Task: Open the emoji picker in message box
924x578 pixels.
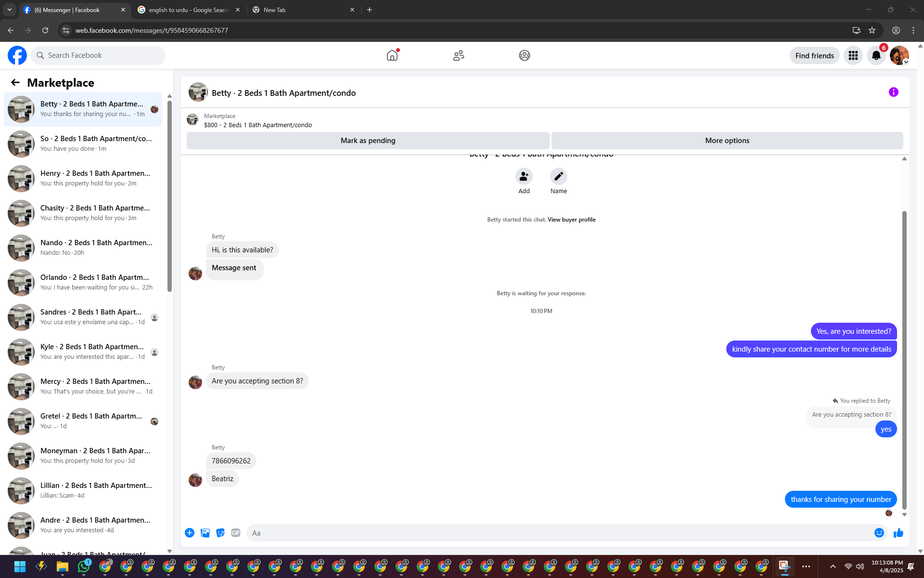Action: click(x=879, y=533)
